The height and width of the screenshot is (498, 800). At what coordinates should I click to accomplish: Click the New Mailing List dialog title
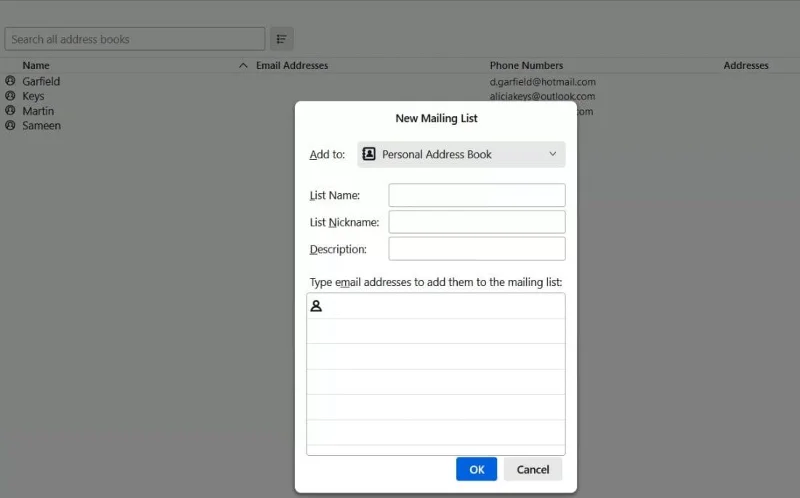(x=436, y=118)
